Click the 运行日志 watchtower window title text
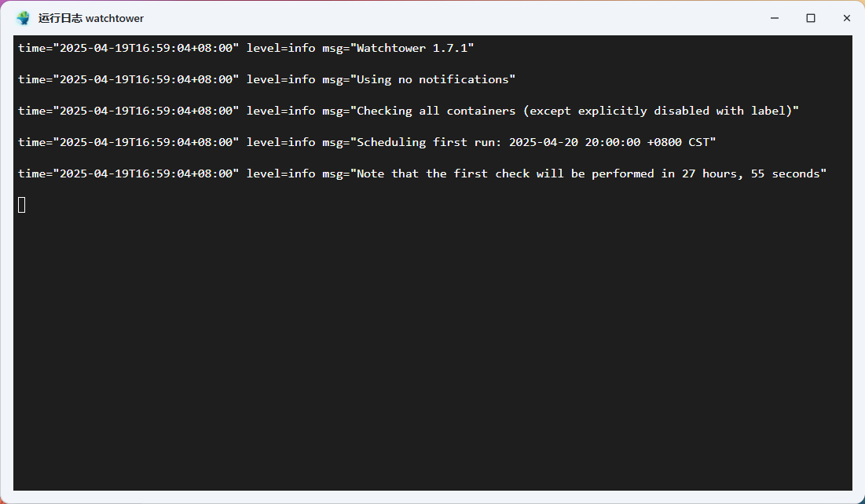This screenshot has height=504, width=865. 91,18
